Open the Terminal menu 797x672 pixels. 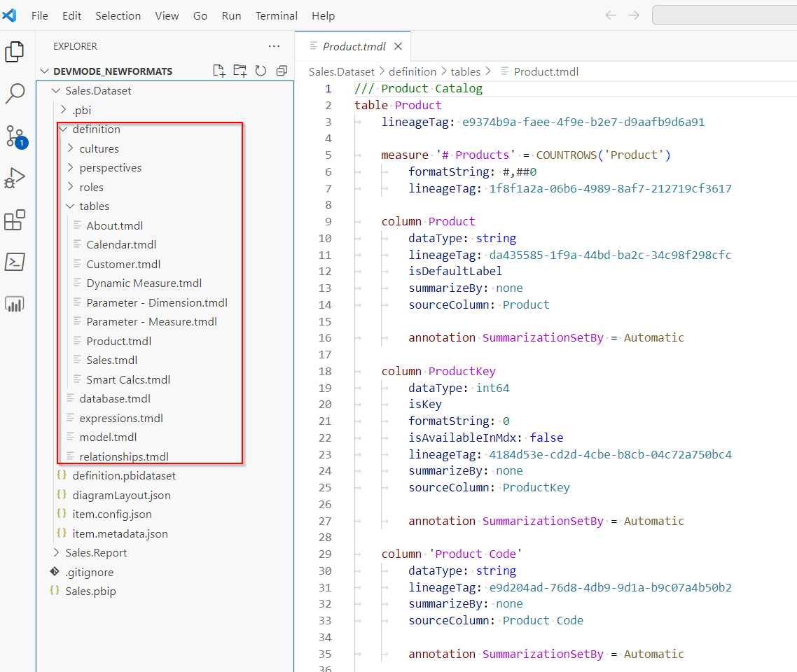[276, 15]
